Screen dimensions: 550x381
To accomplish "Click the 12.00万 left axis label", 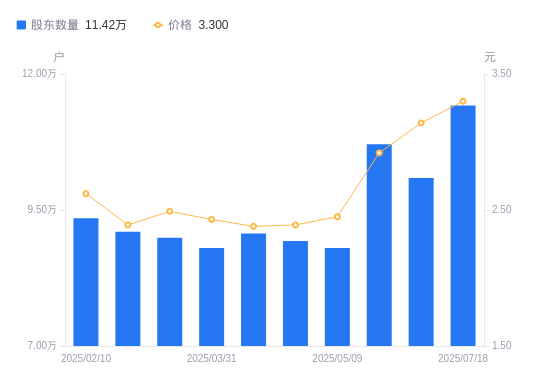I will tap(39, 73).
